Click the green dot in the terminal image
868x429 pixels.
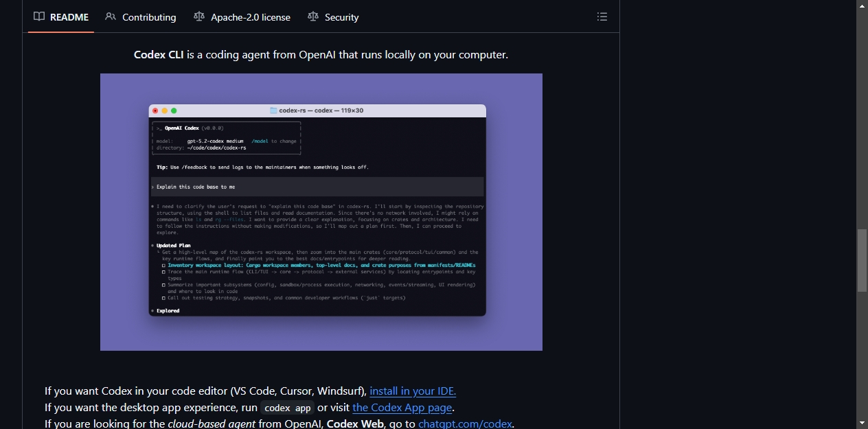click(174, 111)
